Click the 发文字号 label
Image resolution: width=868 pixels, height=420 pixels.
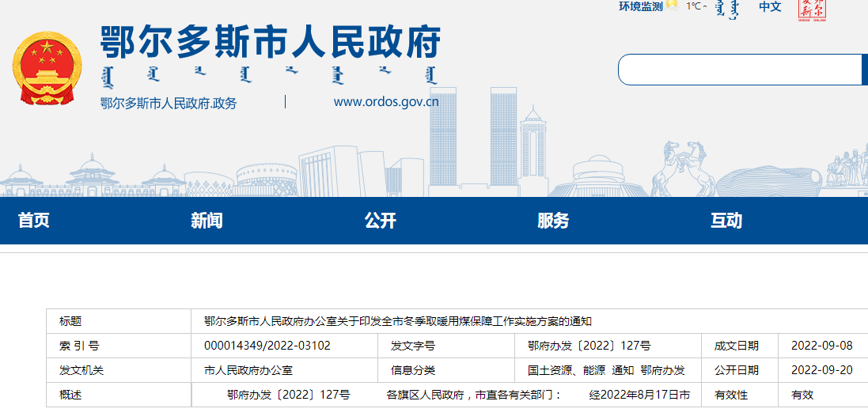tap(413, 346)
